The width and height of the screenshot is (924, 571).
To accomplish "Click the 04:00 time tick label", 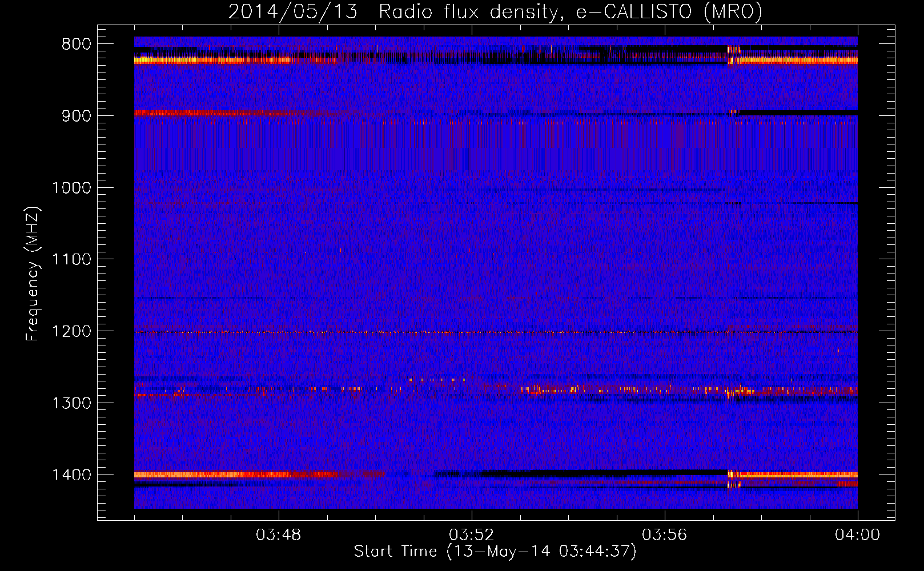I will point(857,535).
